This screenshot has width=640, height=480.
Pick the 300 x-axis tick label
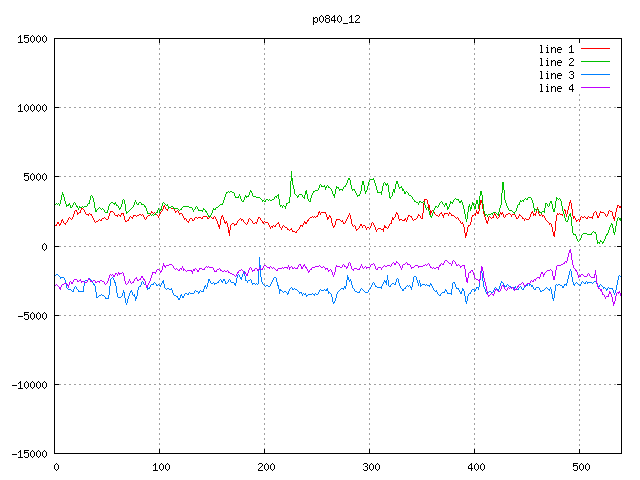point(369,467)
